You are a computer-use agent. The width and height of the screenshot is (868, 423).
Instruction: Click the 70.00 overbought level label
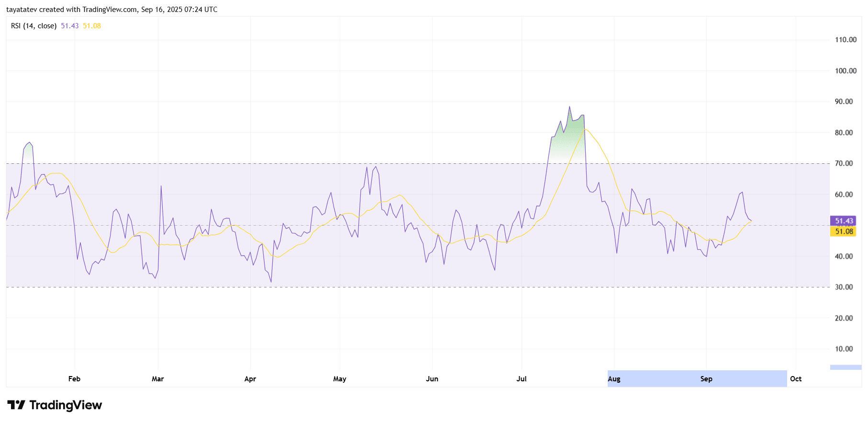(x=844, y=163)
